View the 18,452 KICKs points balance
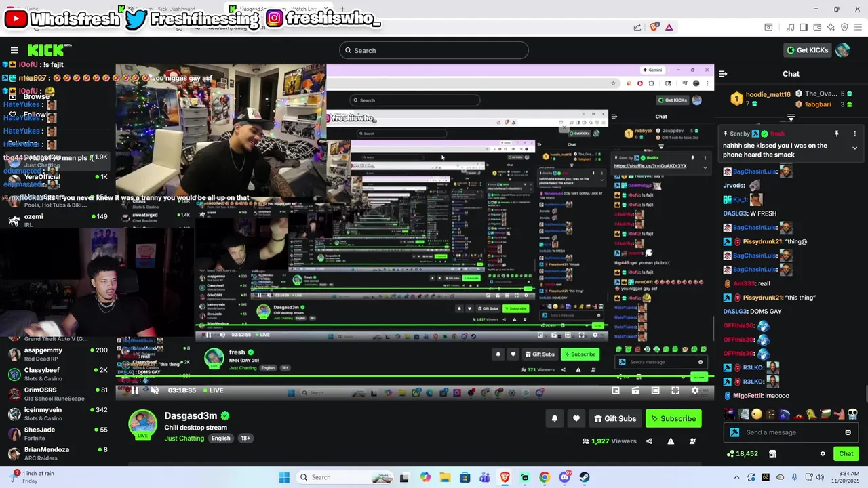 743,453
